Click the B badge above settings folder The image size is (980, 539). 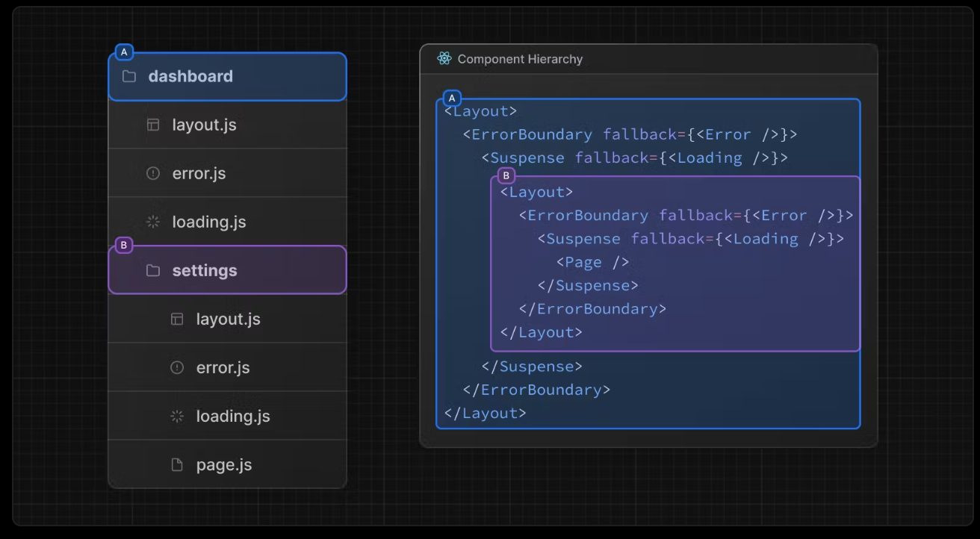tap(124, 246)
